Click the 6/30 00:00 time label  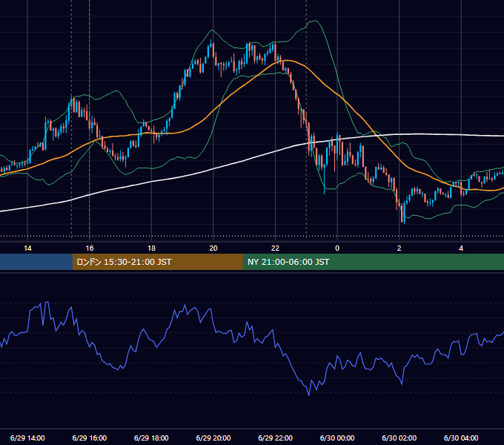click(337, 438)
